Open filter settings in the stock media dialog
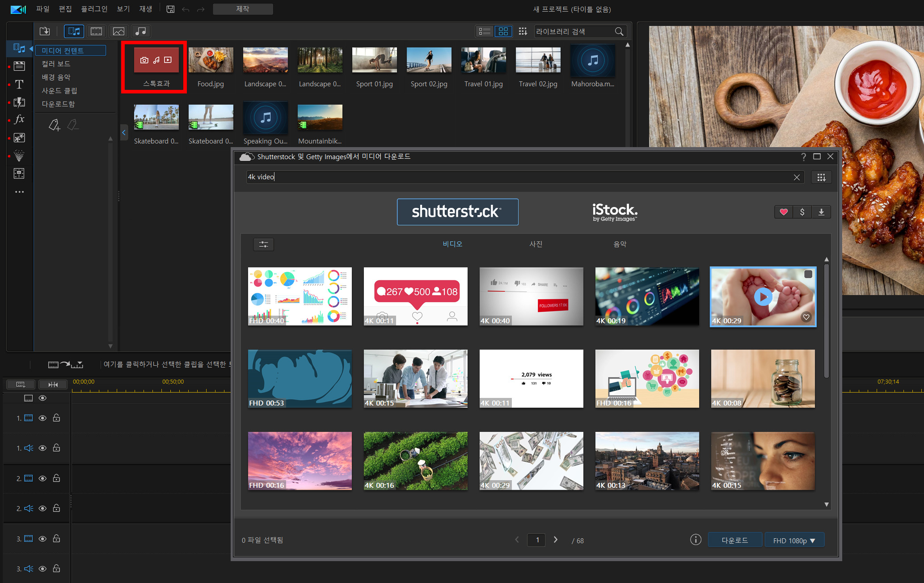 point(263,245)
